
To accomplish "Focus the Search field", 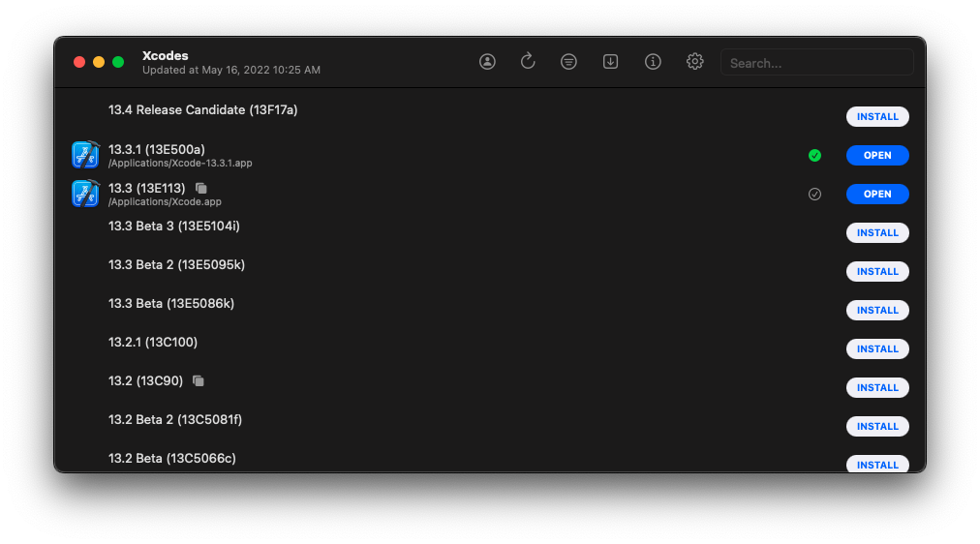I will [x=817, y=63].
